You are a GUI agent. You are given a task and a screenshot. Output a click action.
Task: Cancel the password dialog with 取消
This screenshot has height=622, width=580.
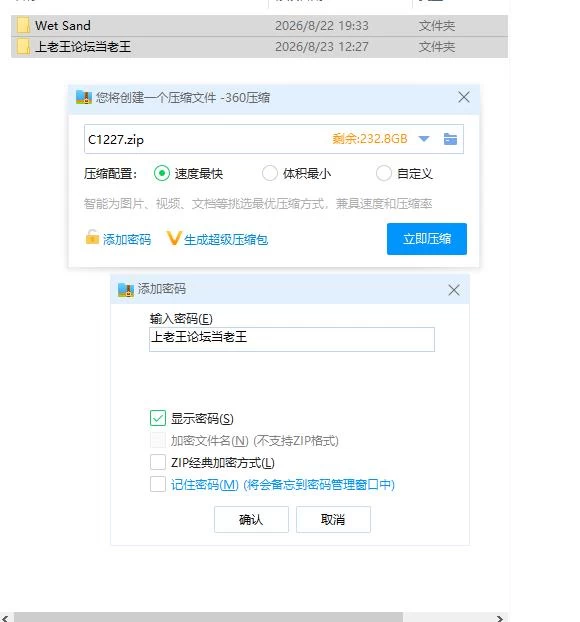coord(333,519)
